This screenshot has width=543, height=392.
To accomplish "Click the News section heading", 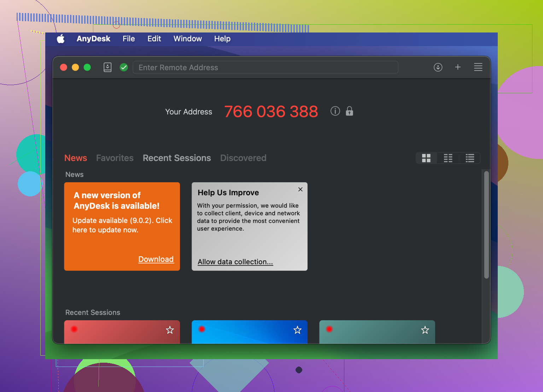I will point(75,174).
